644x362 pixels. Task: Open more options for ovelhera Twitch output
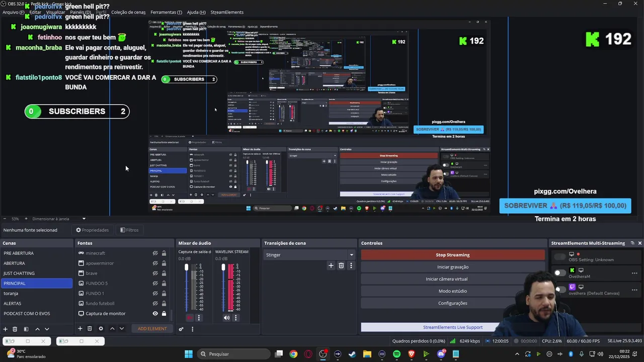[634, 290]
